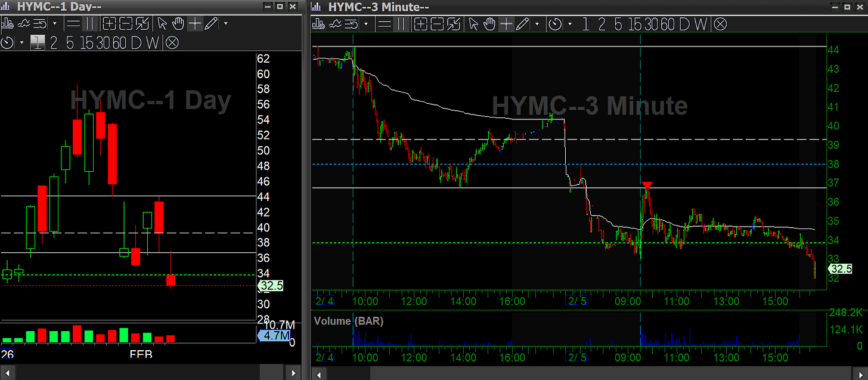Click the scroll-right arrow under the 1 Day chart
The height and width of the screenshot is (380, 868).
click(293, 373)
